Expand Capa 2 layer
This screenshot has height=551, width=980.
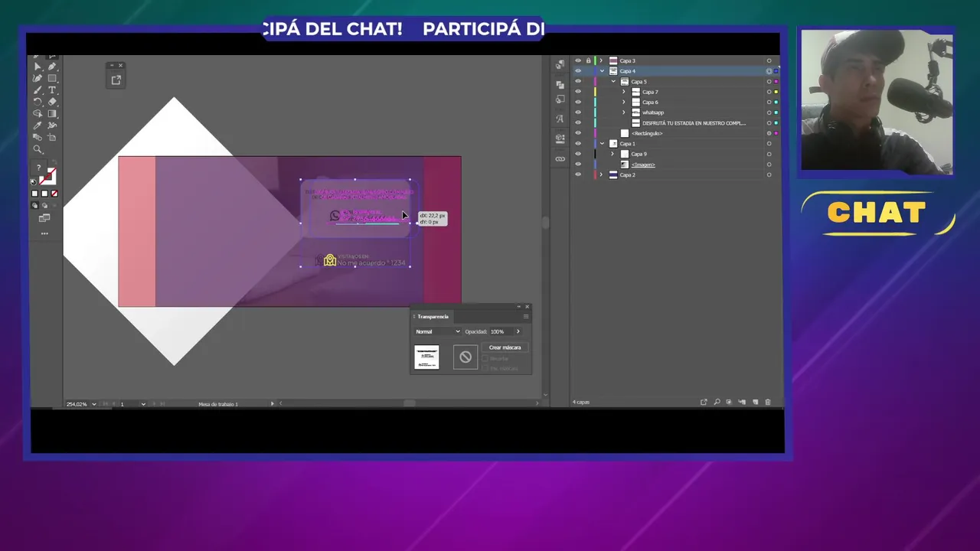tap(601, 174)
